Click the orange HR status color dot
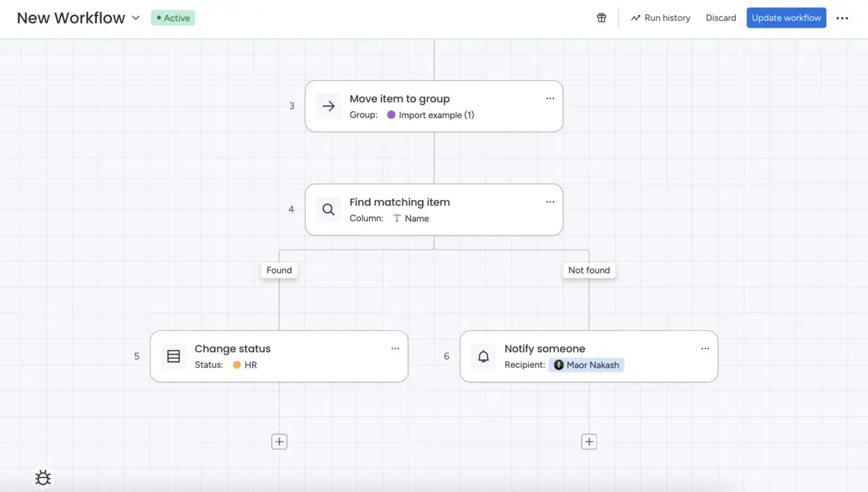868x492 pixels. (x=237, y=364)
